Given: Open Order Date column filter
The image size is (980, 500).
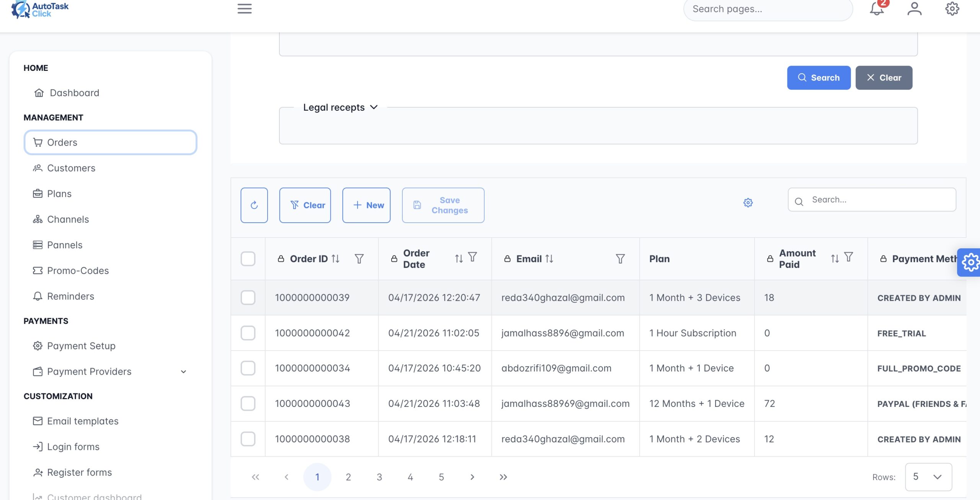Looking at the screenshot, I should pos(473,257).
